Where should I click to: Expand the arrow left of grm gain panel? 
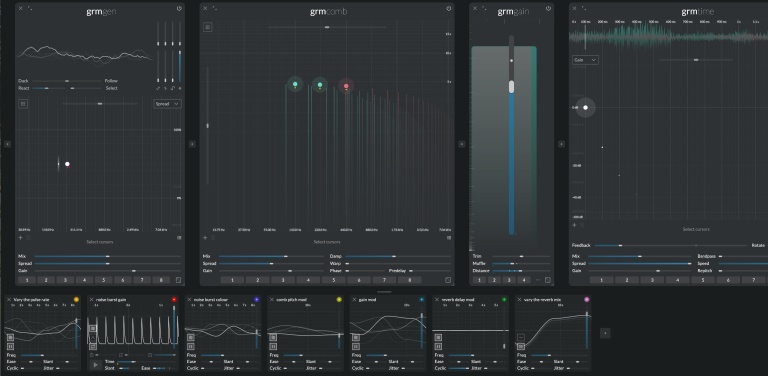[462, 144]
